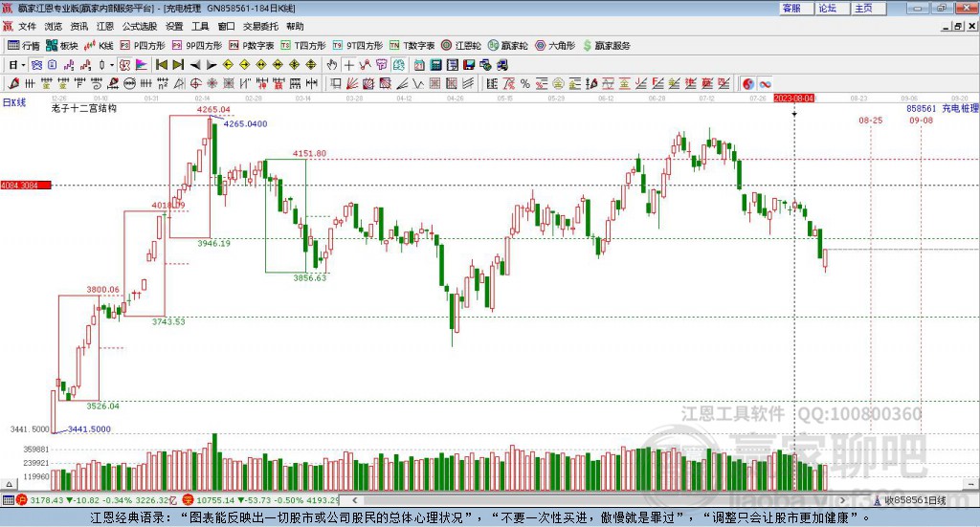Image resolution: width=980 pixels, height=527 pixels.
Task: Open the 公式选股 menu
Action: 140,26
